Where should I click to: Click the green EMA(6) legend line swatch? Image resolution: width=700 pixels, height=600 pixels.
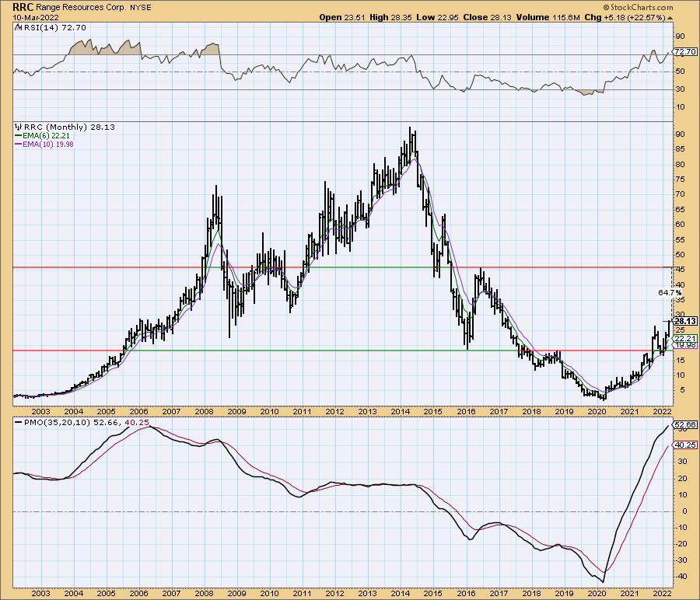(x=19, y=135)
